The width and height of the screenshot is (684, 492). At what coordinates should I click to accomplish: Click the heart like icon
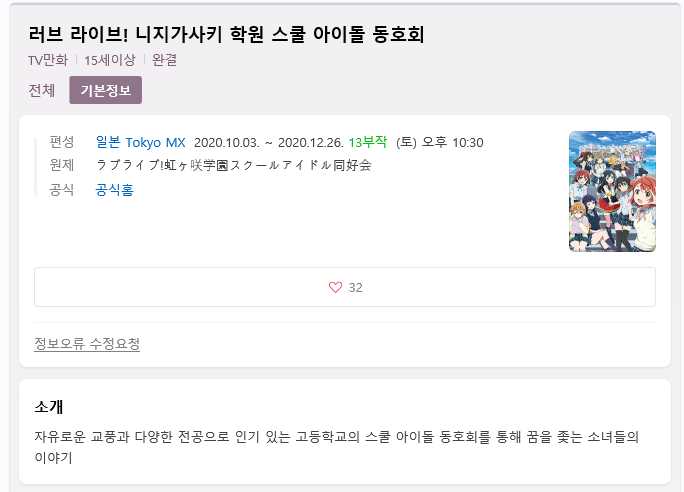click(335, 287)
